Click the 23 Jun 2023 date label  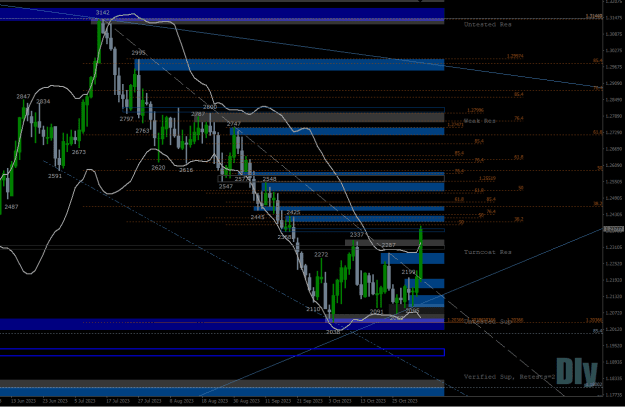tap(55, 401)
